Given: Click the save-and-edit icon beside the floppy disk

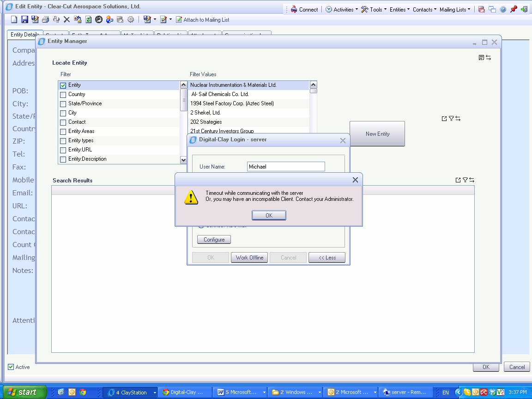Looking at the screenshot, I should point(35,20).
